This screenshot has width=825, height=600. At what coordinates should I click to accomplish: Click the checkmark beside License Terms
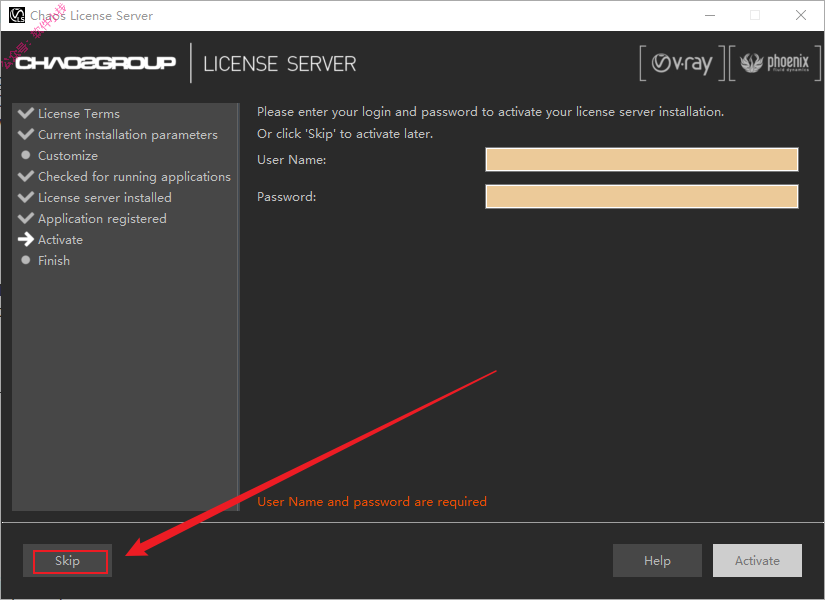[25, 113]
